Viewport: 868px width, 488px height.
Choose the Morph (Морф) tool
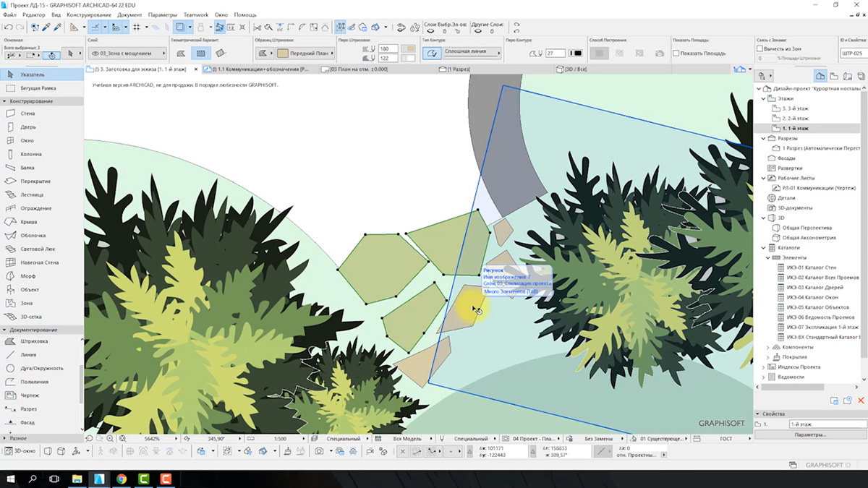(x=27, y=276)
